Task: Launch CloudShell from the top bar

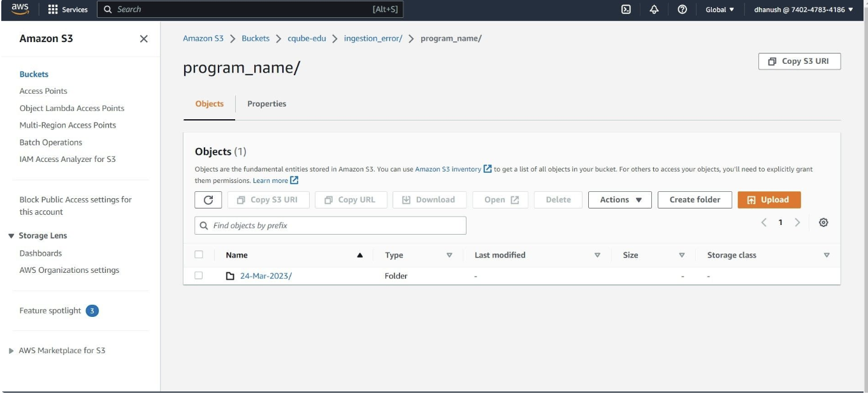Action: (626, 10)
